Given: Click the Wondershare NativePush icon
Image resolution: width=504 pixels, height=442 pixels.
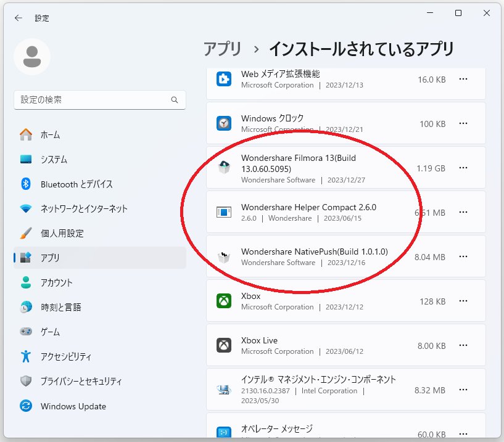Looking at the screenshot, I should 224,256.
